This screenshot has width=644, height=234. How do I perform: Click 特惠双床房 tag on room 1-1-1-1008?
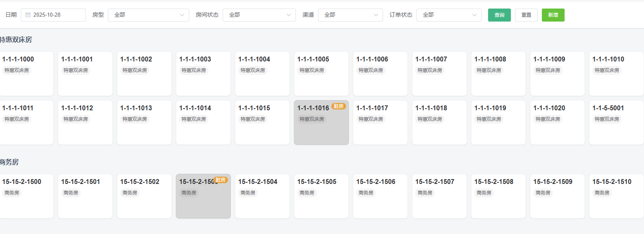489,70
